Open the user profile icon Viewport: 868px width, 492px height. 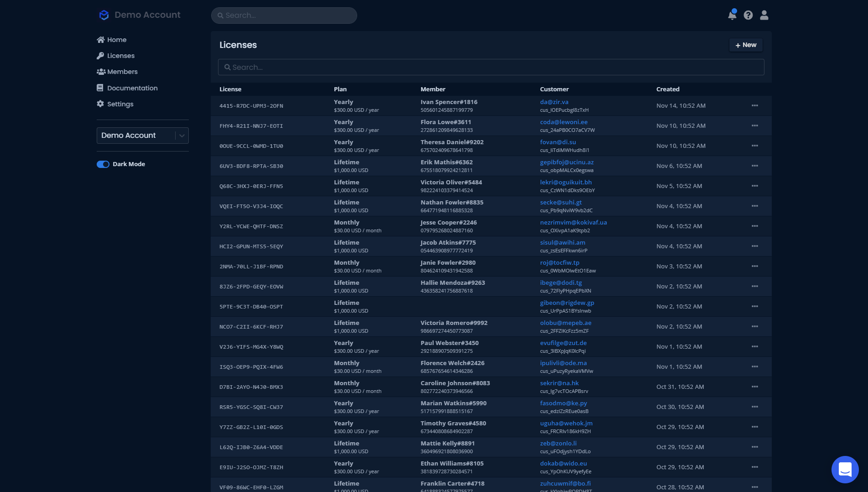764,15
